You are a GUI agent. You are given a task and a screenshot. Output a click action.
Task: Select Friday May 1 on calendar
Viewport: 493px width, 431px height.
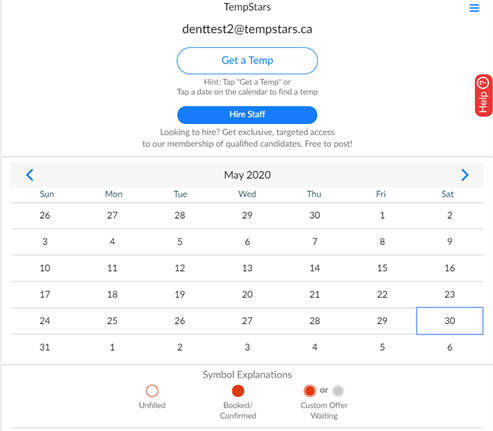(x=382, y=215)
